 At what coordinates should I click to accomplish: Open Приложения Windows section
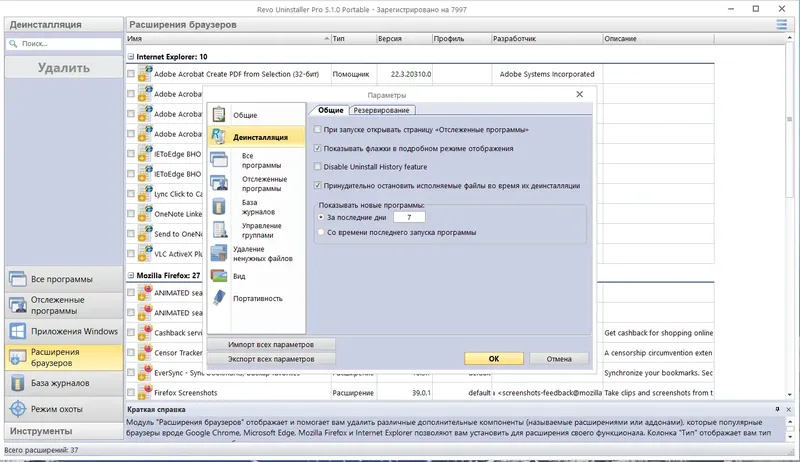click(64, 331)
